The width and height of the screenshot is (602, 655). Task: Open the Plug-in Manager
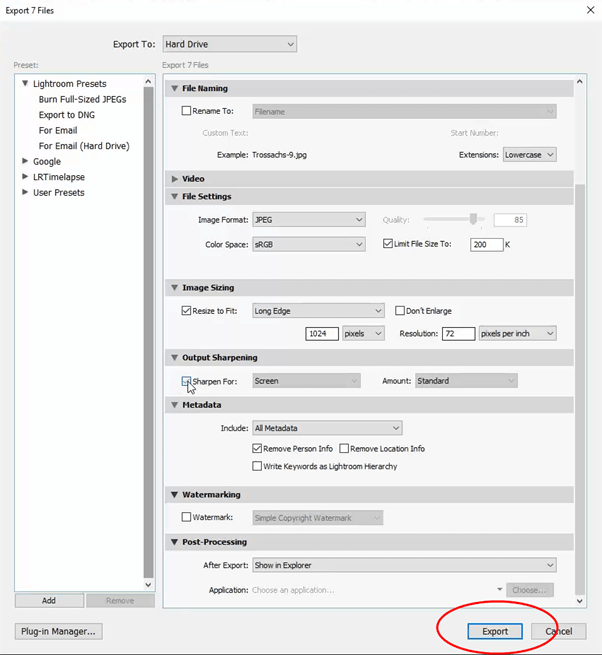pyautogui.click(x=58, y=631)
